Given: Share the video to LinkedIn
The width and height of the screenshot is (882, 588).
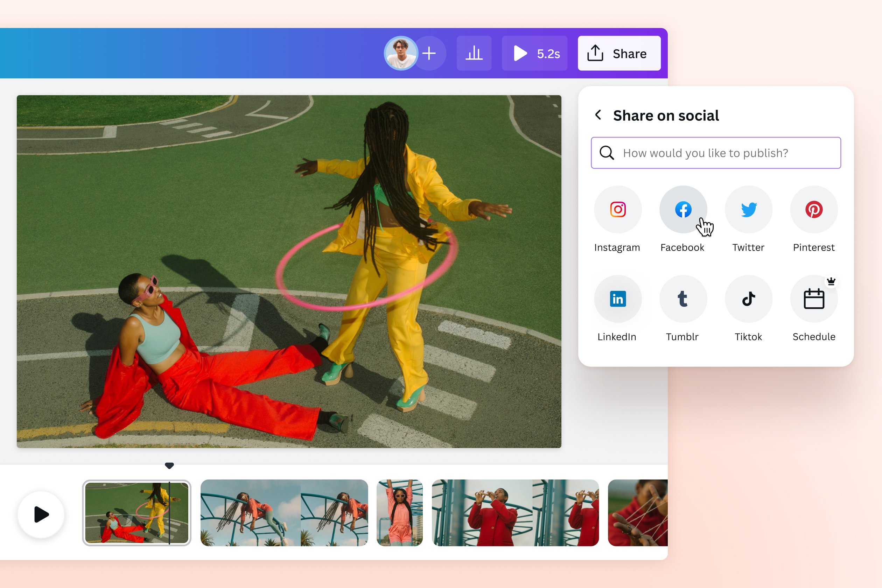Looking at the screenshot, I should pyautogui.click(x=618, y=299).
